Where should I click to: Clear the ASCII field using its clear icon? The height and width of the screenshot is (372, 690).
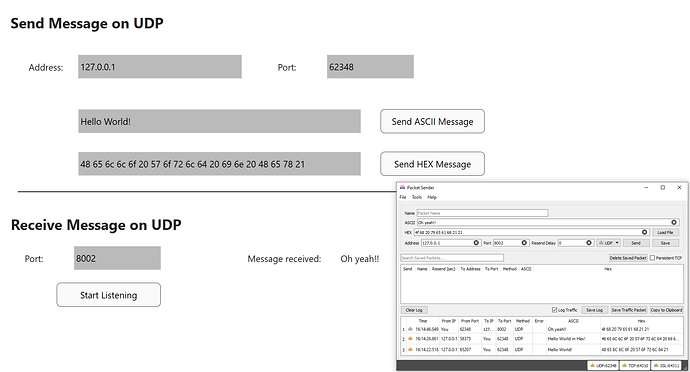tap(674, 222)
